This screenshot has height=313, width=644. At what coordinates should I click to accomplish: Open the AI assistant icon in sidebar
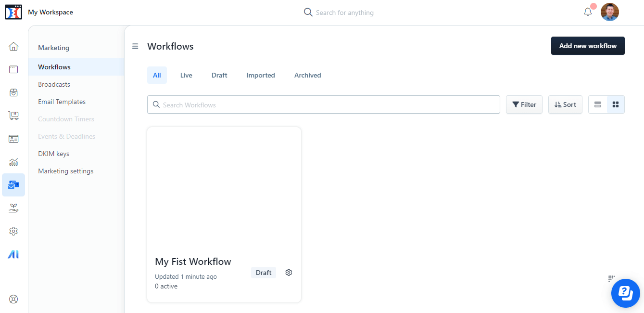13,254
